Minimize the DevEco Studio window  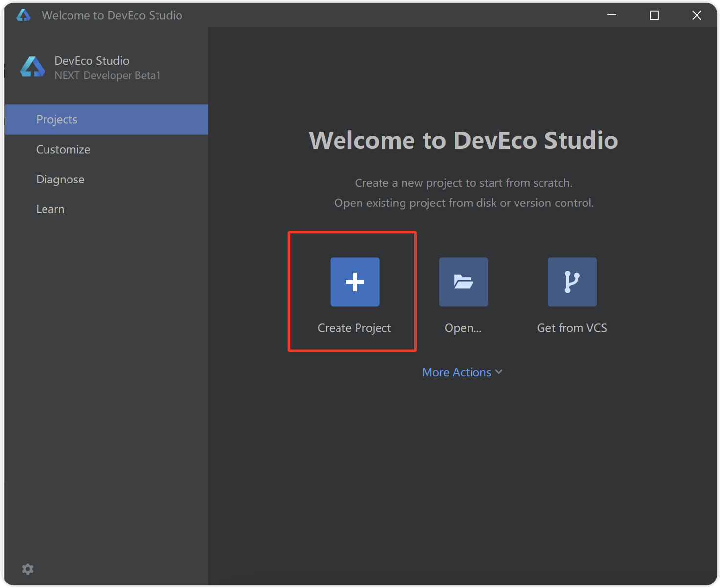pyautogui.click(x=611, y=15)
